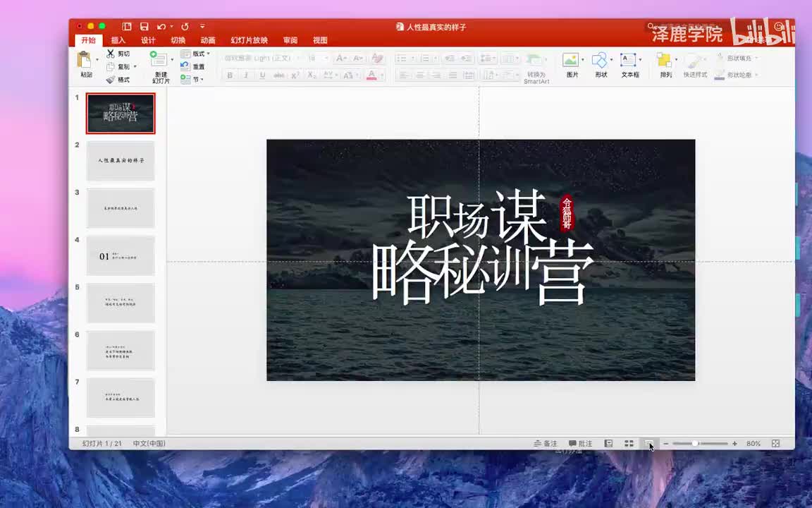Open the Transitions (切换) tab
Viewport: 812px width, 508px height.
click(178, 40)
